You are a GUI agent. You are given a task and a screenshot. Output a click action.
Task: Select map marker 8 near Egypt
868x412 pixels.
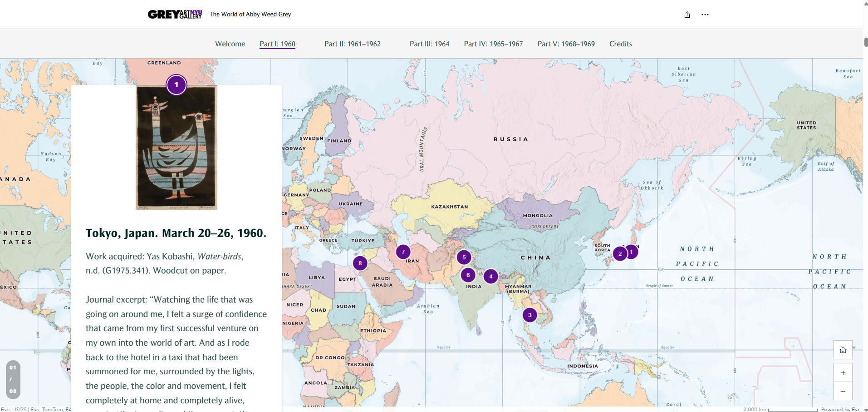360,263
